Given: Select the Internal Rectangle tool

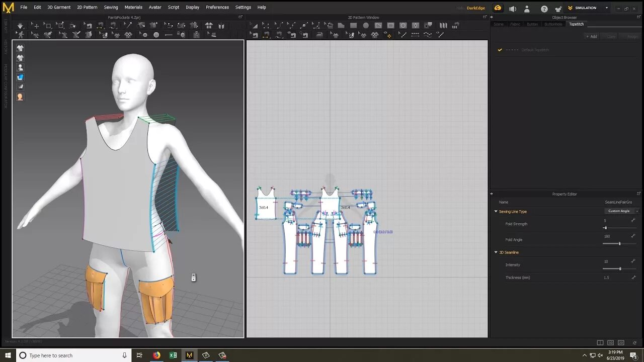Looking at the screenshot, I should [391, 26].
